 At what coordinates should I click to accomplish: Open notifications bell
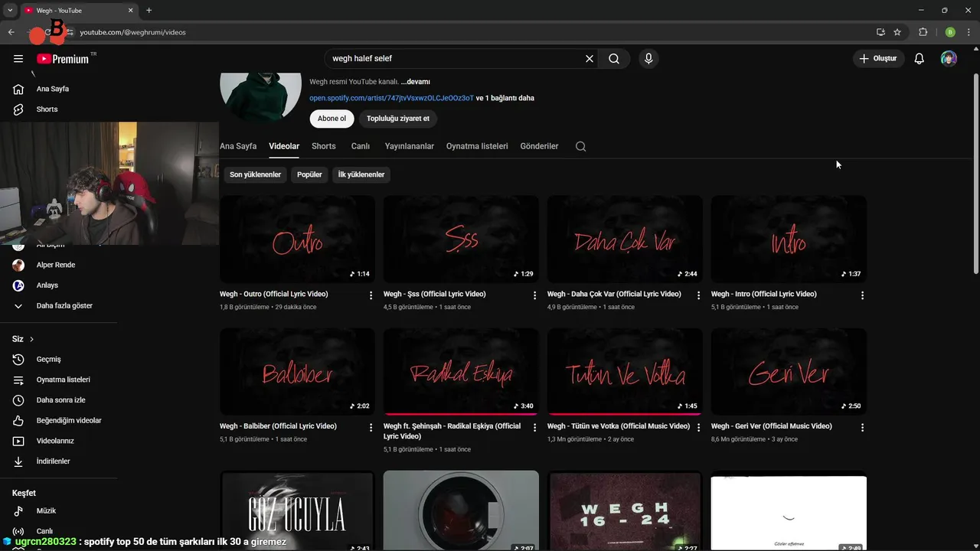click(920, 58)
